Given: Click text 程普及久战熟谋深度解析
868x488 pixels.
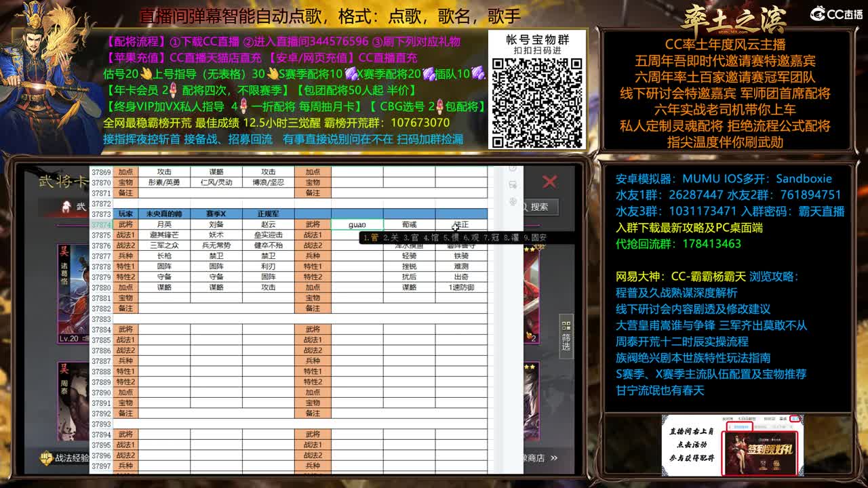Looking at the screenshot, I should click(x=676, y=293).
